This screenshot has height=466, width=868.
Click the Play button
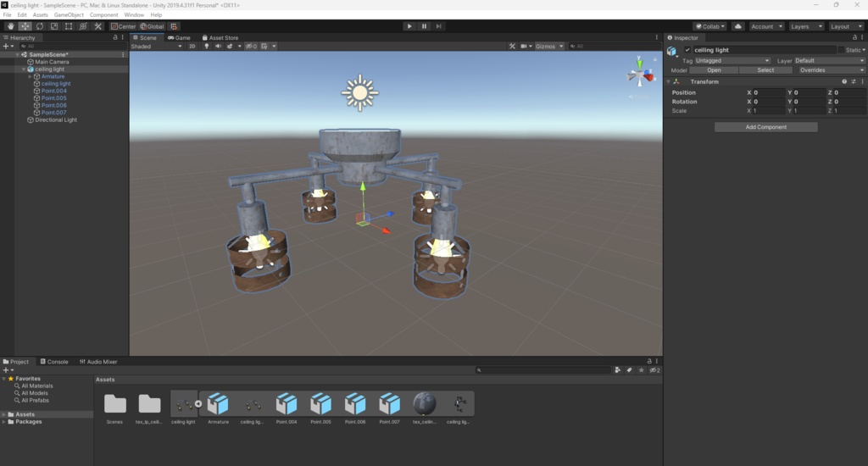tap(409, 26)
